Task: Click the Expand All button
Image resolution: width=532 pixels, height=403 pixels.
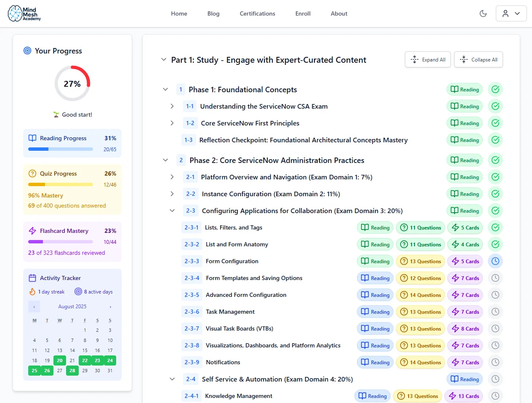Action: coord(428,59)
